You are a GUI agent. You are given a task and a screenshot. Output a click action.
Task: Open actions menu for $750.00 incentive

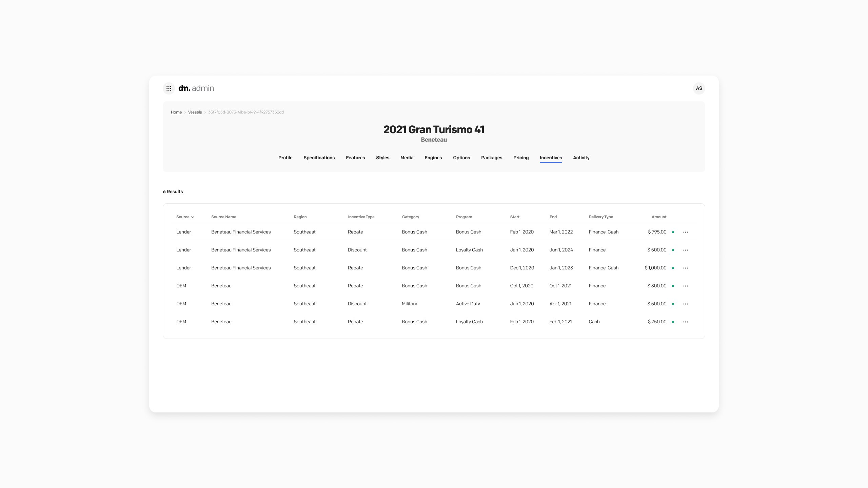pyautogui.click(x=685, y=322)
